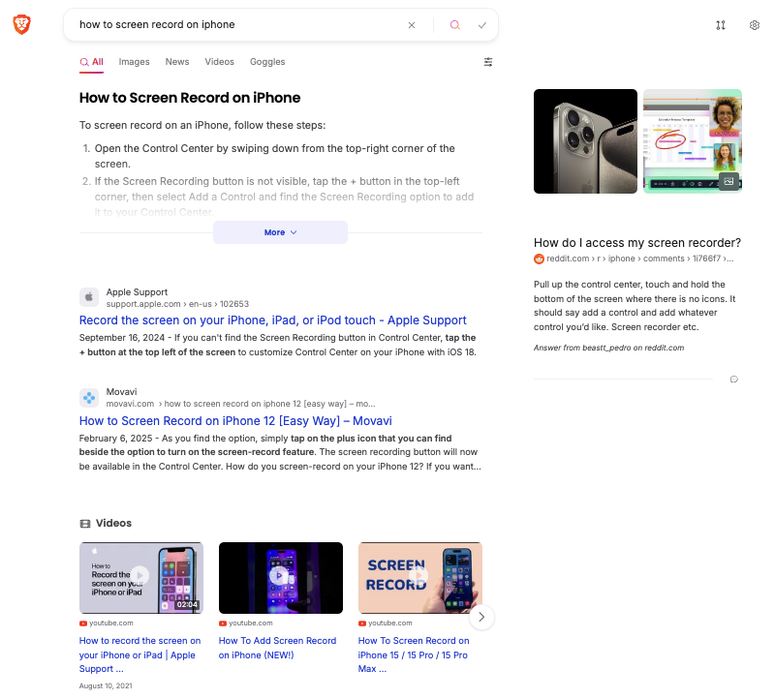The image size is (775, 700).
Task: Open the titanium iPhone camera image
Action: tap(585, 141)
